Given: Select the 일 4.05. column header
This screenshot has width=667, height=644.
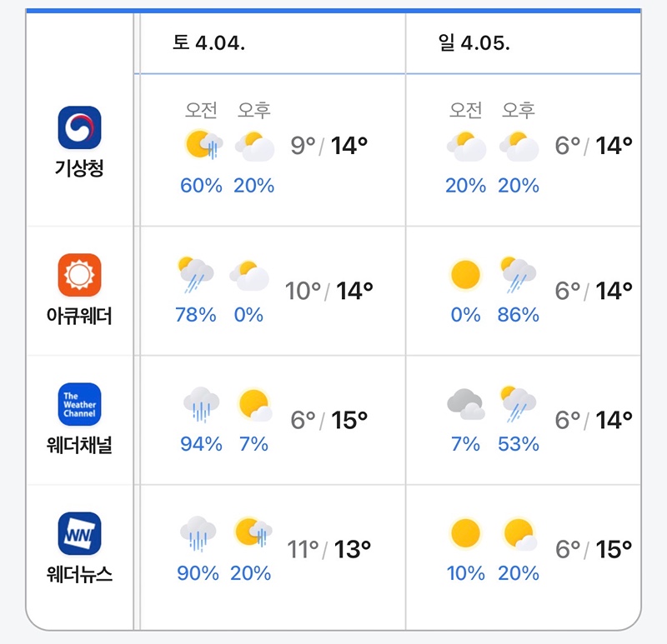Looking at the screenshot, I should (x=474, y=43).
